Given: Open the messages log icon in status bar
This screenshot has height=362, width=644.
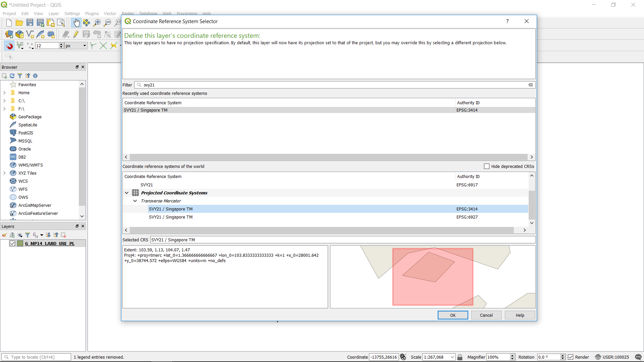Looking at the screenshot, I should [x=638, y=357].
